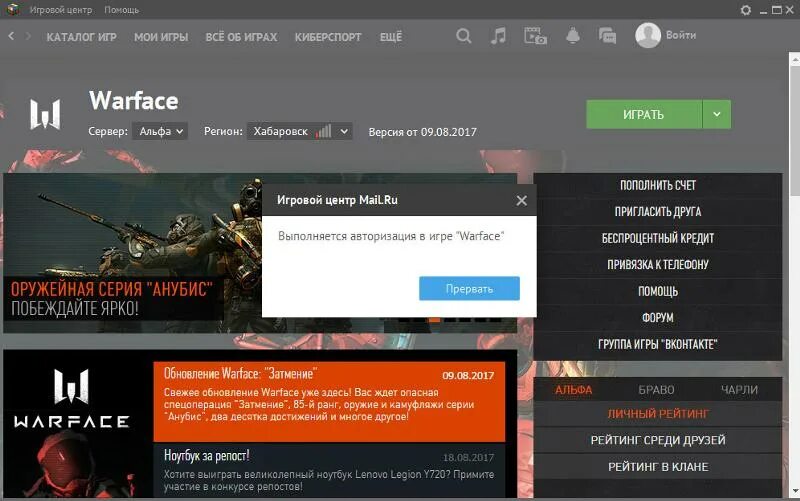Go forward with the right arrow
The image size is (800, 501).
(x=28, y=36)
